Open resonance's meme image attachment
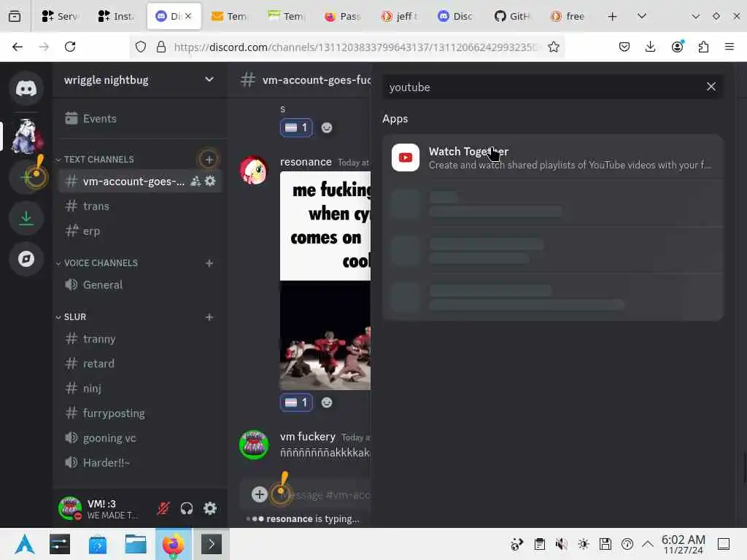 [325, 281]
